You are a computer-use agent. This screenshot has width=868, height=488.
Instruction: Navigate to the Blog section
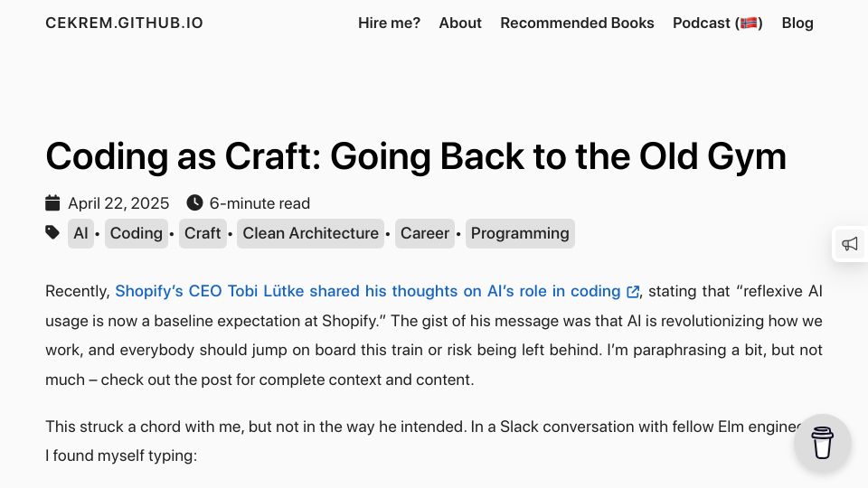click(x=797, y=23)
